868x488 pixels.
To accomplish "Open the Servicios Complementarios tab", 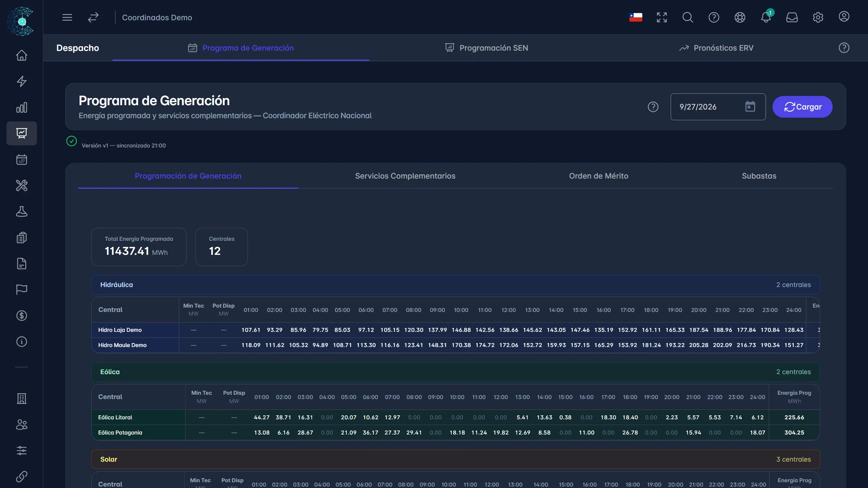I will point(405,176).
